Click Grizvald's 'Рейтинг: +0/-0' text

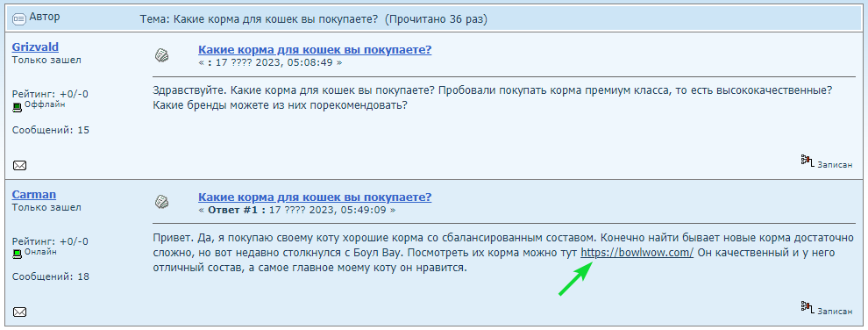coord(50,94)
